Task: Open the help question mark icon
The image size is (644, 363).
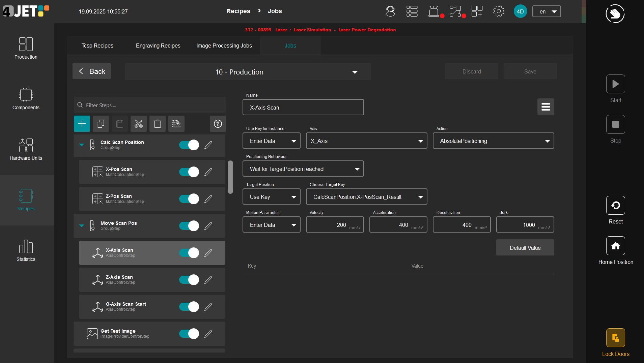Action: [218, 124]
